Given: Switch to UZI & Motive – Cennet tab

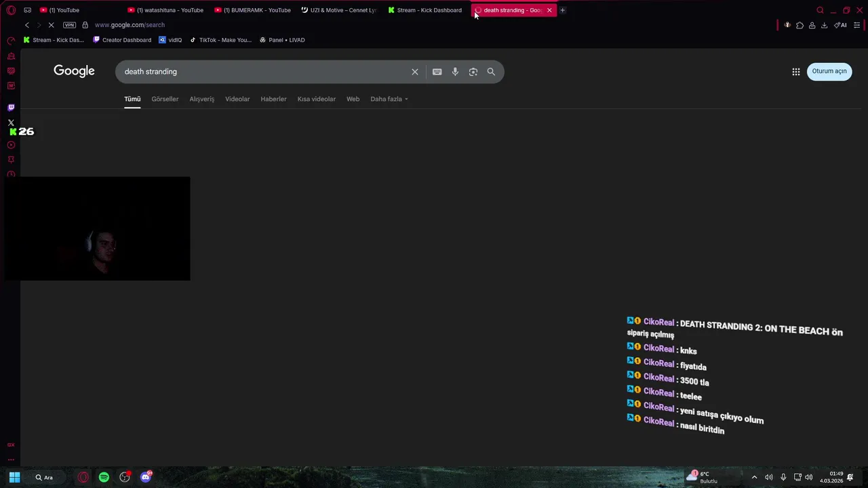Looking at the screenshot, I should [339, 10].
